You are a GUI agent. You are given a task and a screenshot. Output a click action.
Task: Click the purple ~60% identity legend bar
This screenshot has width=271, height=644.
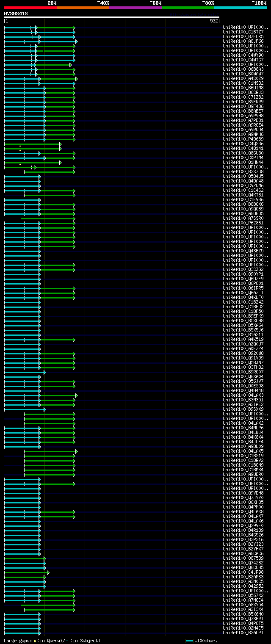[135, 8]
